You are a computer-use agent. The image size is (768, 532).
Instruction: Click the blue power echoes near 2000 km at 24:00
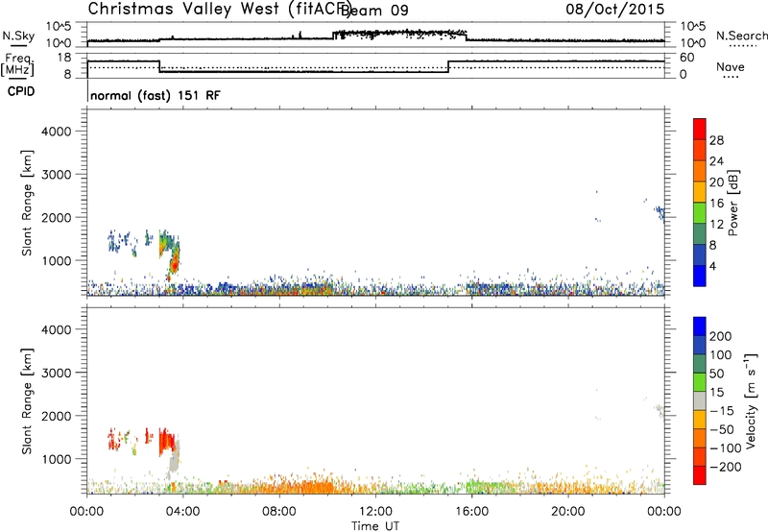[x=660, y=212]
